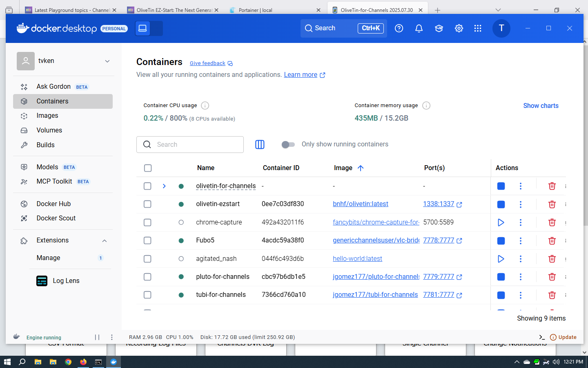The image size is (588, 368).
Task: Toggle Only show running containers
Action: (x=288, y=144)
